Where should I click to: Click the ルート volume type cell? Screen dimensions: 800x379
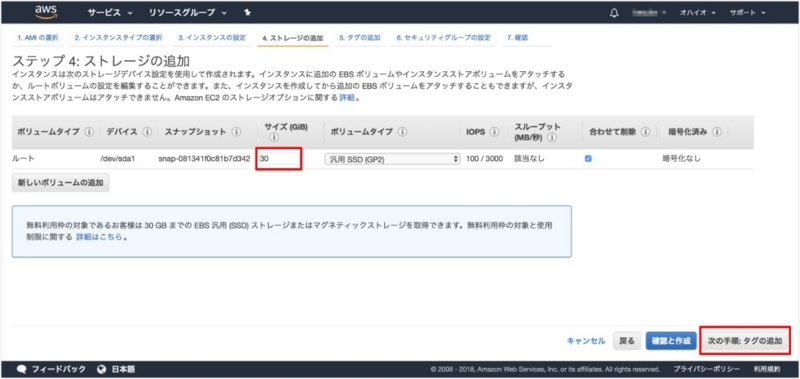pyautogui.click(x=23, y=159)
